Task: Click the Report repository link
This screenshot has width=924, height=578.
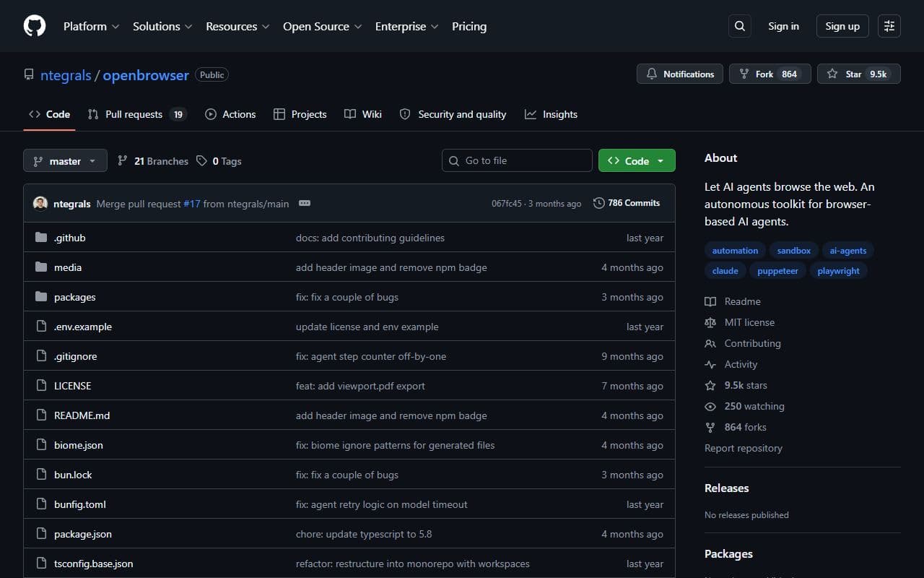Action: pos(744,448)
